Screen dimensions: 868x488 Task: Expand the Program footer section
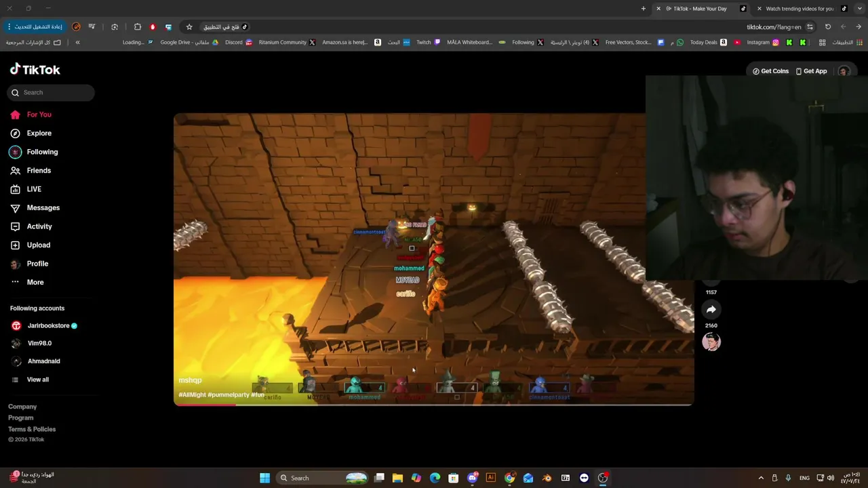(20, 418)
